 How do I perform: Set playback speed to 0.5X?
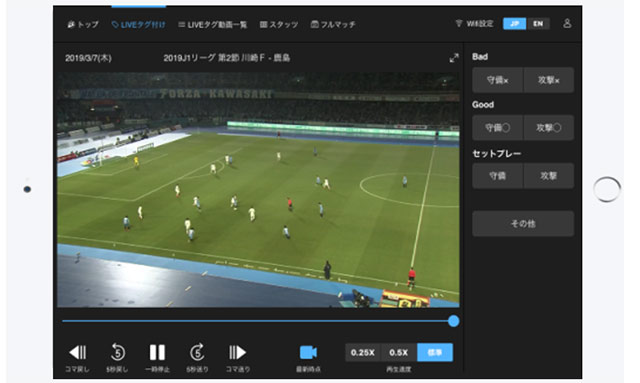[x=399, y=352]
